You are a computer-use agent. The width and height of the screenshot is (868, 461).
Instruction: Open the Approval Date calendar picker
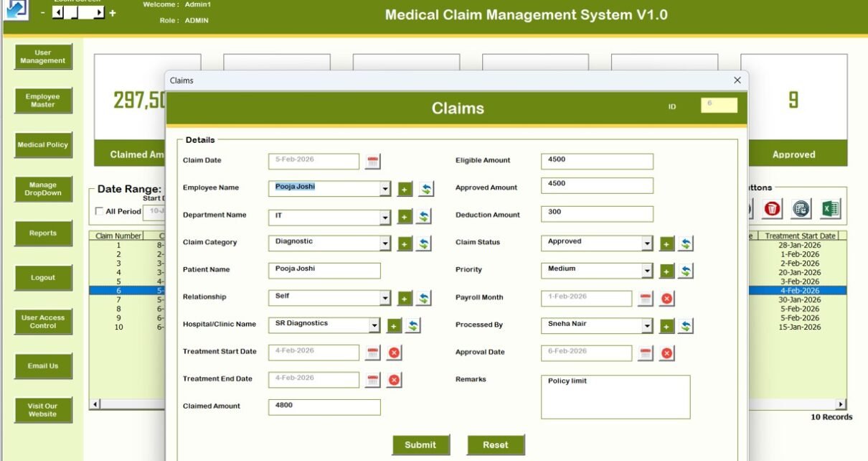[x=646, y=353]
